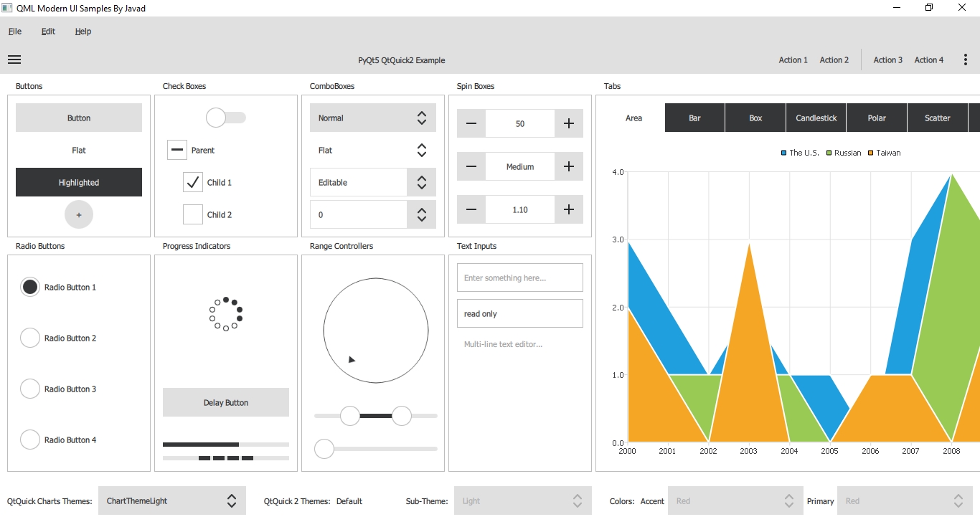
Task: Open the File menu
Action: [14, 31]
